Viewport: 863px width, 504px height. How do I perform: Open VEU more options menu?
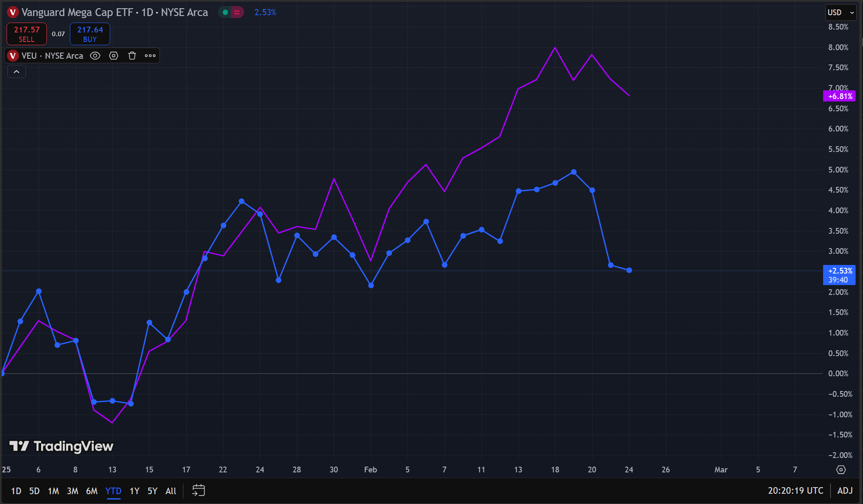(x=150, y=56)
